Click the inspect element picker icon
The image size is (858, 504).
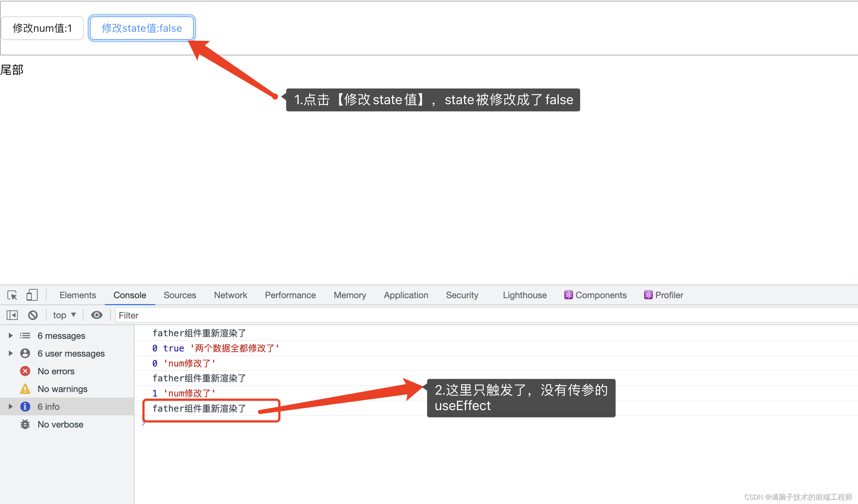(x=12, y=295)
